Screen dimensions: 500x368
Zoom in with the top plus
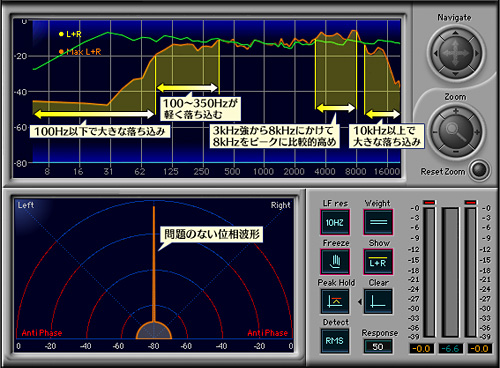click(x=456, y=111)
